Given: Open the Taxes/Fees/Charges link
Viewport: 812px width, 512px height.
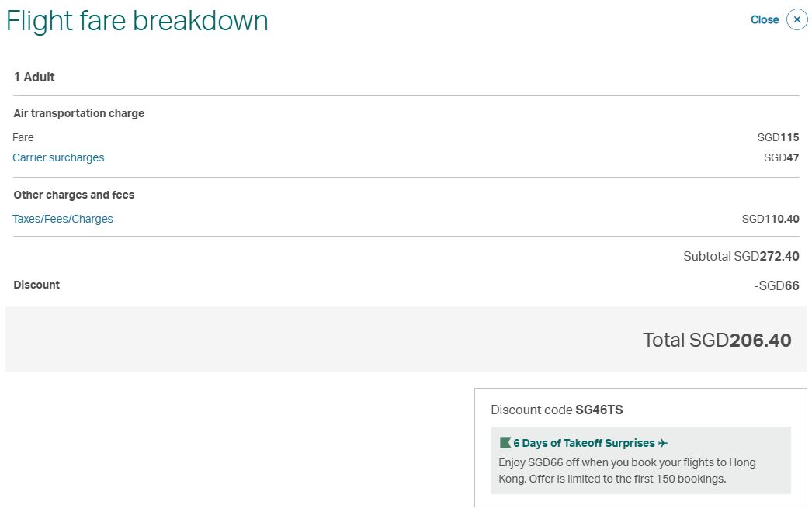Looking at the screenshot, I should click(63, 219).
